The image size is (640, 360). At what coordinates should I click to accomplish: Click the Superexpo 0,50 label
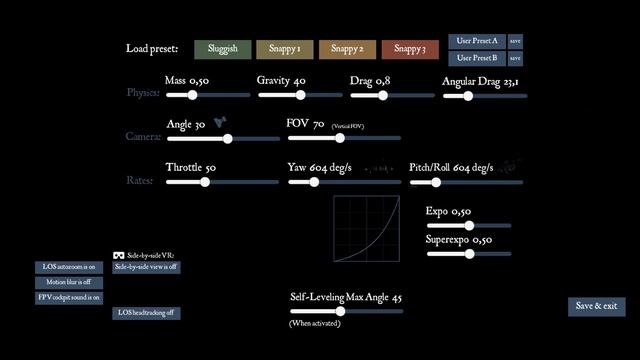point(459,240)
